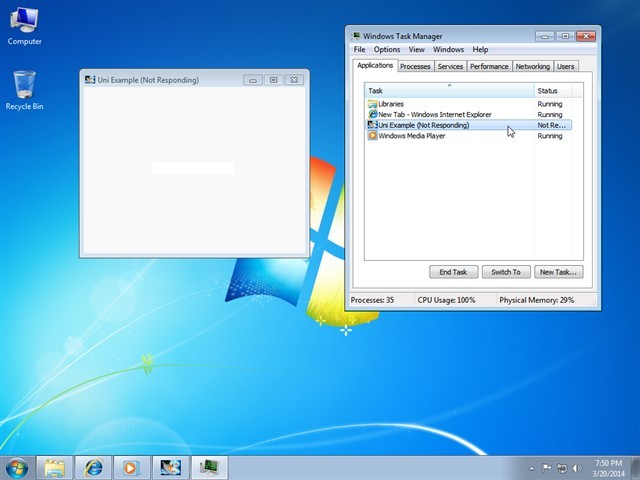Click the Windows Start orb
640x480 pixels.
(x=17, y=468)
